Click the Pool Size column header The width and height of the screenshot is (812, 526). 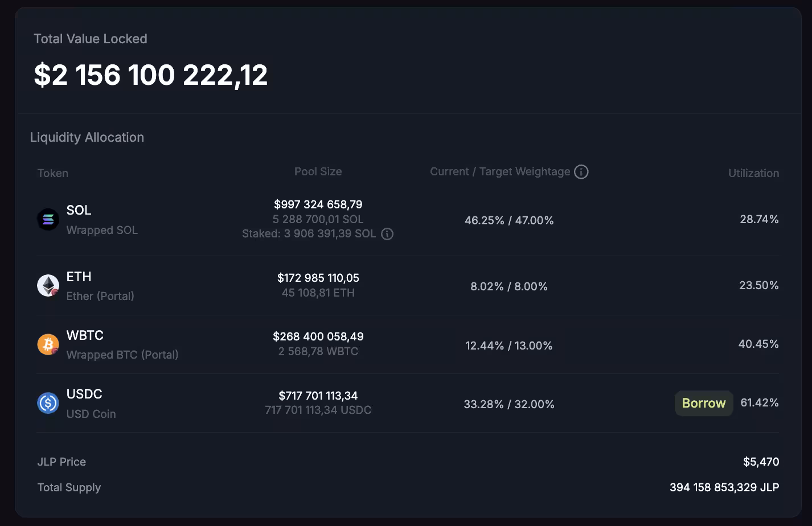(318, 172)
